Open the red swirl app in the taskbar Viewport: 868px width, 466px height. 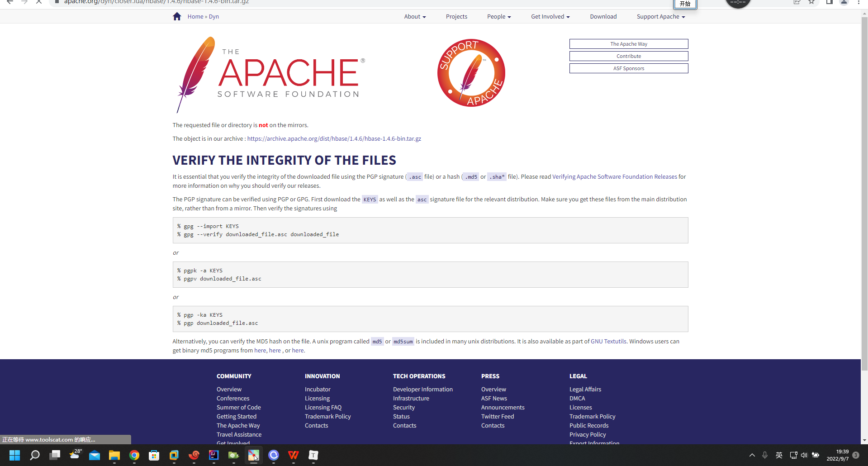pos(194,455)
